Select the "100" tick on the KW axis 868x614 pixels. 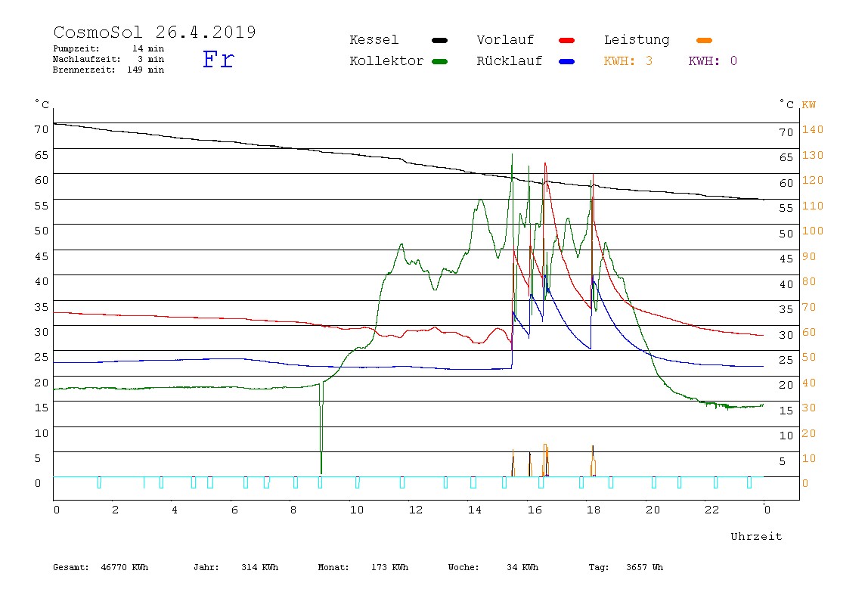813,231
